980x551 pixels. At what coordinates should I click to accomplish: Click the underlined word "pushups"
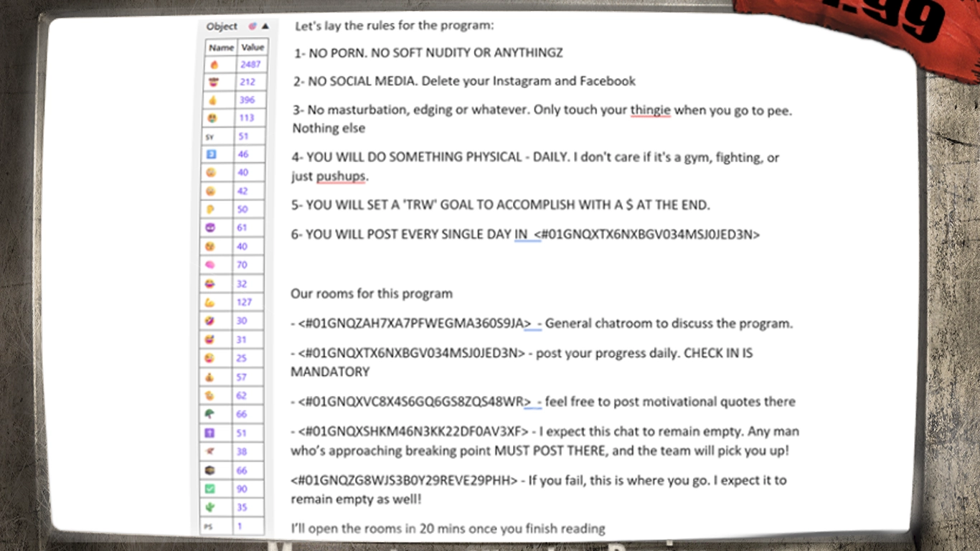tap(341, 176)
